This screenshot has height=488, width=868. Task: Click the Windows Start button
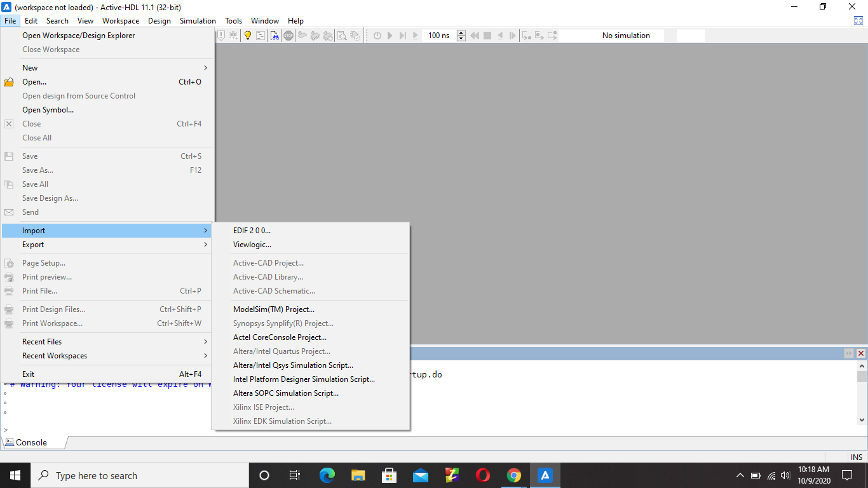(15, 475)
